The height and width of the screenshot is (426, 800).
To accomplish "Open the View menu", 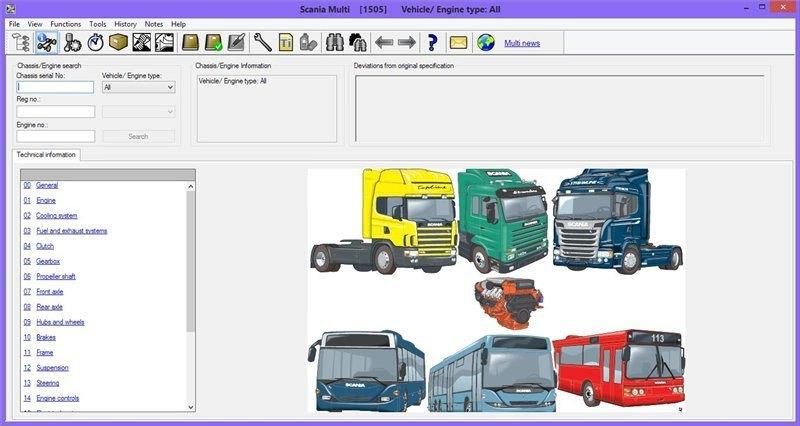I will click(x=35, y=24).
